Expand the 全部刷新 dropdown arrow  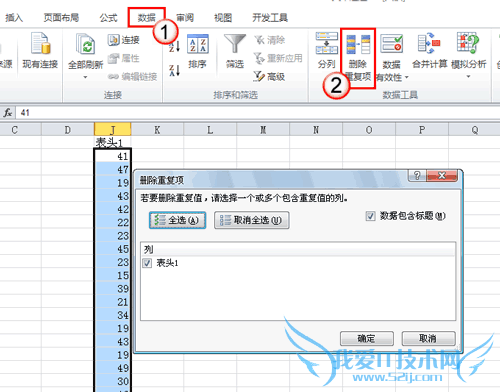pos(85,77)
